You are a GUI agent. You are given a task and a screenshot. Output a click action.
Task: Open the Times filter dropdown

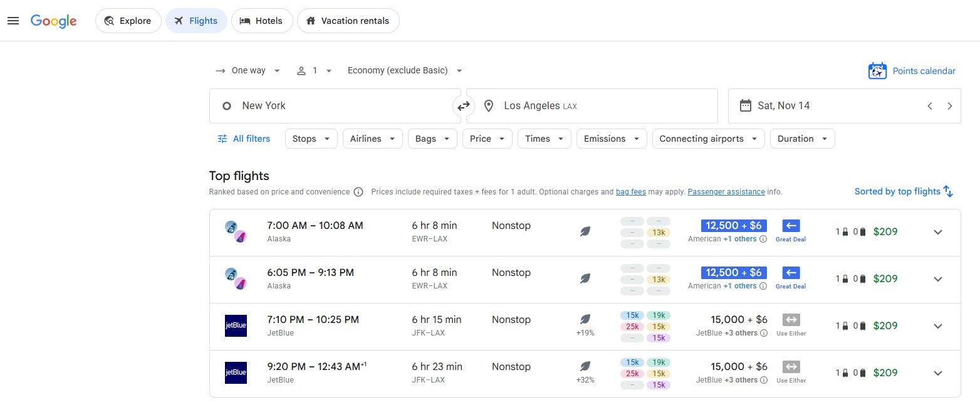[x=544, y=139]
